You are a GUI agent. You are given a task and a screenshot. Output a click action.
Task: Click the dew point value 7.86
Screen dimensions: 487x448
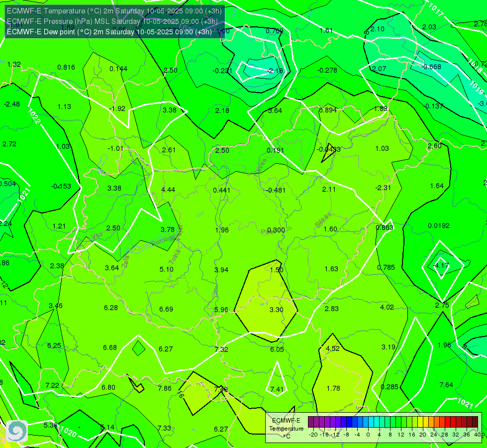[165, 389]
